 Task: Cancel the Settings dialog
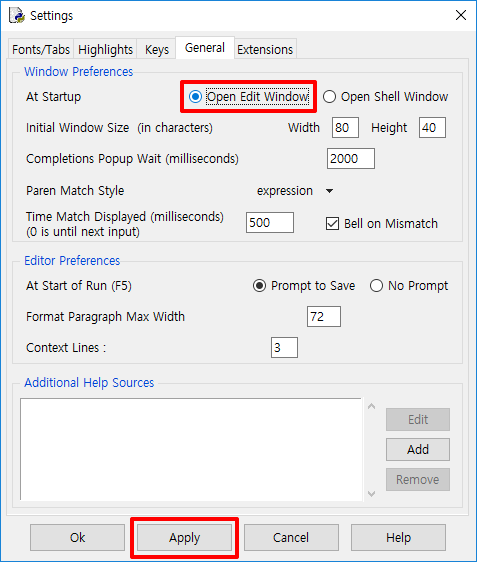tap(291, 537)
